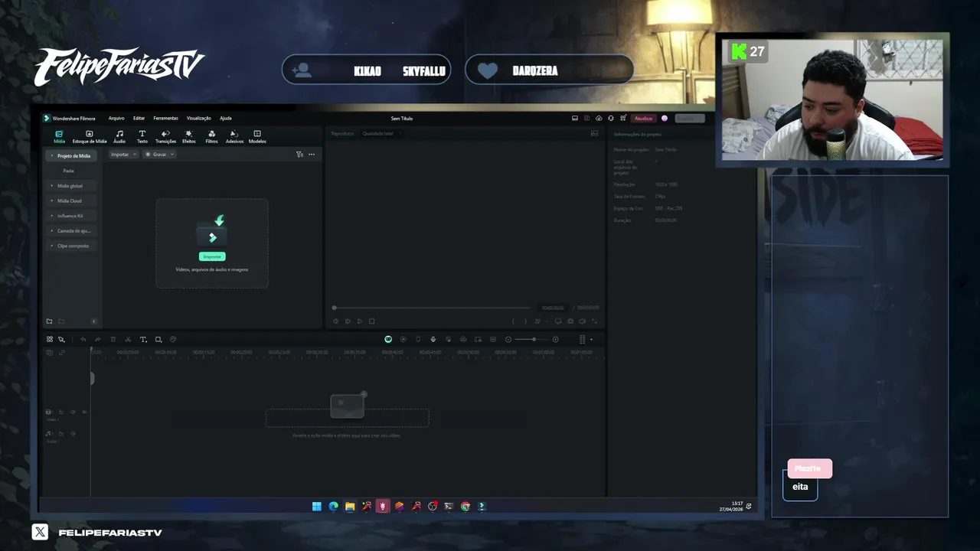Step back one frame in player
980x551 pixels.
point(335,321)
